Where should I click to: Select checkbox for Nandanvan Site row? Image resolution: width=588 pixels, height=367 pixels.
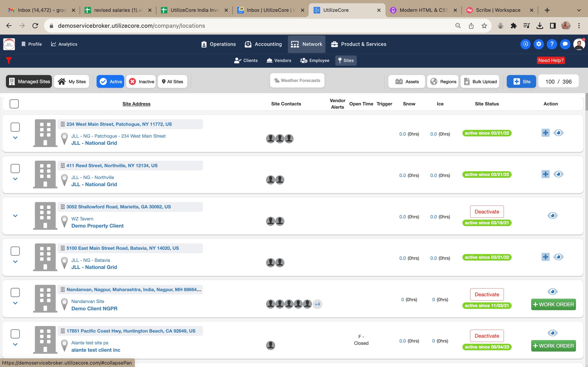click(15, 293)
